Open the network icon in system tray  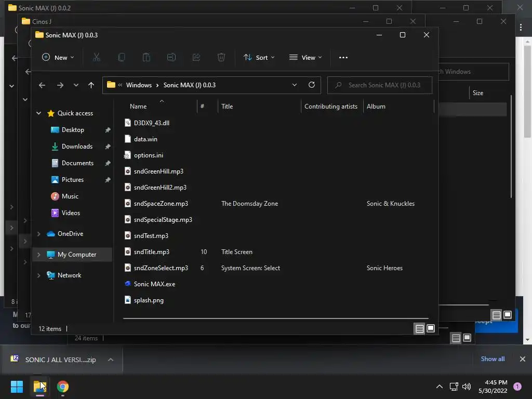(454, 387)
